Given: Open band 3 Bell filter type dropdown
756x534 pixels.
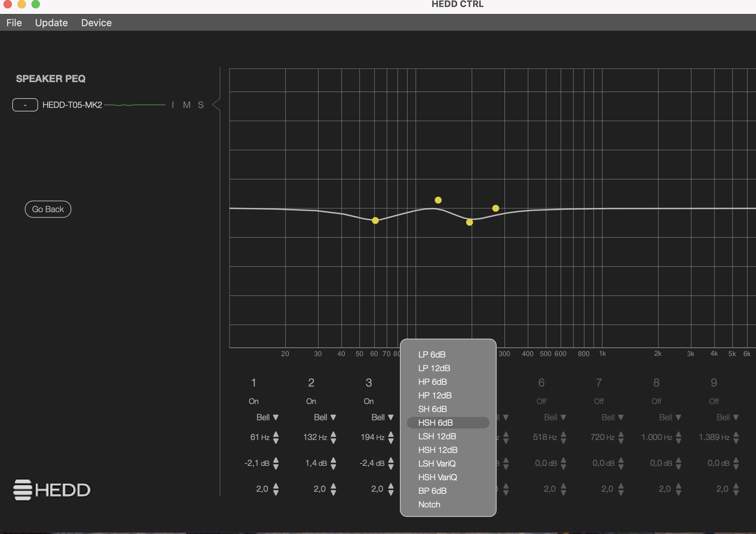Looking at the screenshot, I should click(383, 417).
